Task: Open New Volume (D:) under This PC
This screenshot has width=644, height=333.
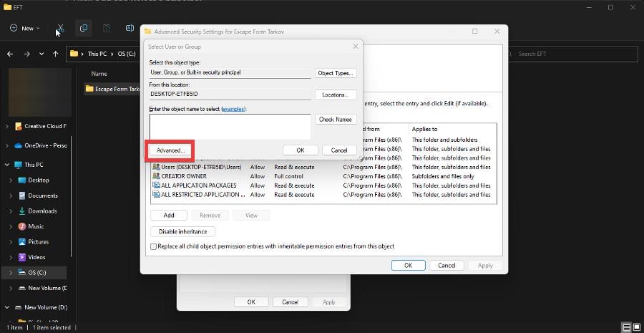Action: point(43,288)
